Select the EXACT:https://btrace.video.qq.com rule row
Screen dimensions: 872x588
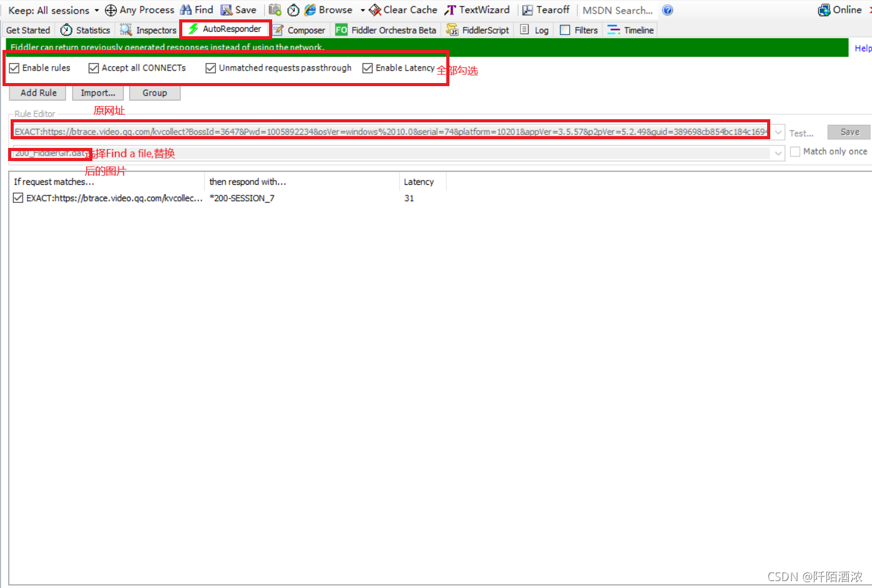coord(114,198)
